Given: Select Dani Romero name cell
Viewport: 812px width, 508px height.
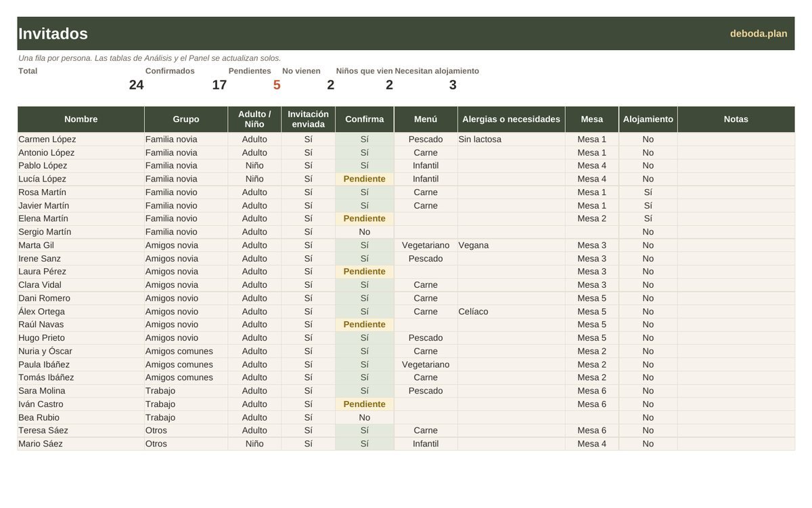Looking at the screenshot, I should pos(81,298).
